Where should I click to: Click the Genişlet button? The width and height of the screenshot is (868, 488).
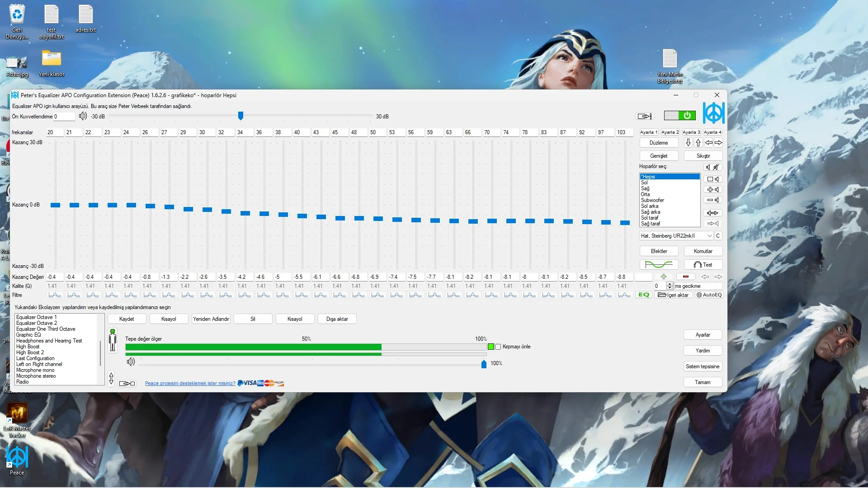(x=659, y=156)
